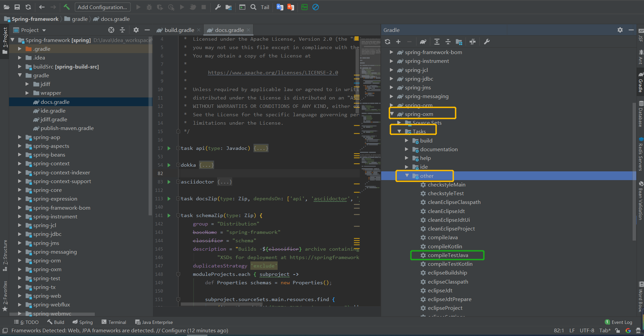644x336 pixels.
Task: Open Project Structure icon in main toolbar
Action: coord(229,7)
